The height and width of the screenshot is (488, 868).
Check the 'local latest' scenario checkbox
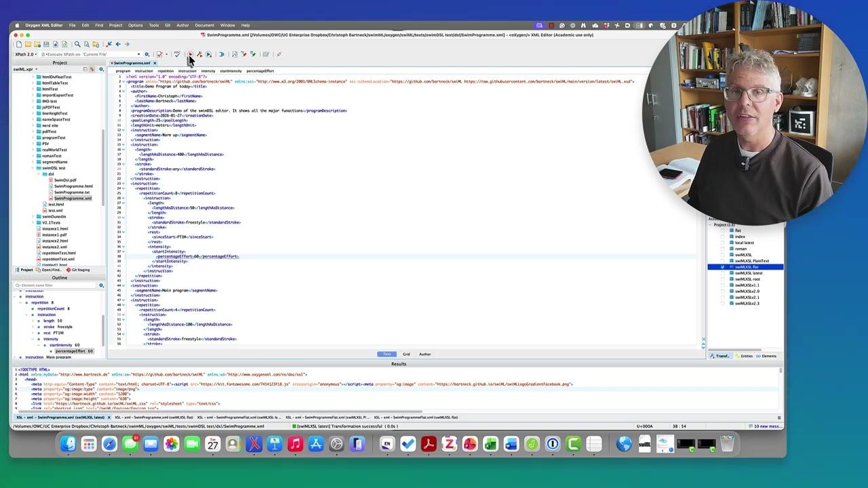point(722,243)
